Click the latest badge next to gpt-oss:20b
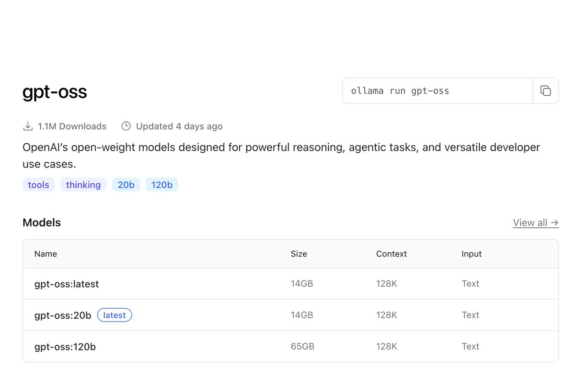 (x=115, y=315)
